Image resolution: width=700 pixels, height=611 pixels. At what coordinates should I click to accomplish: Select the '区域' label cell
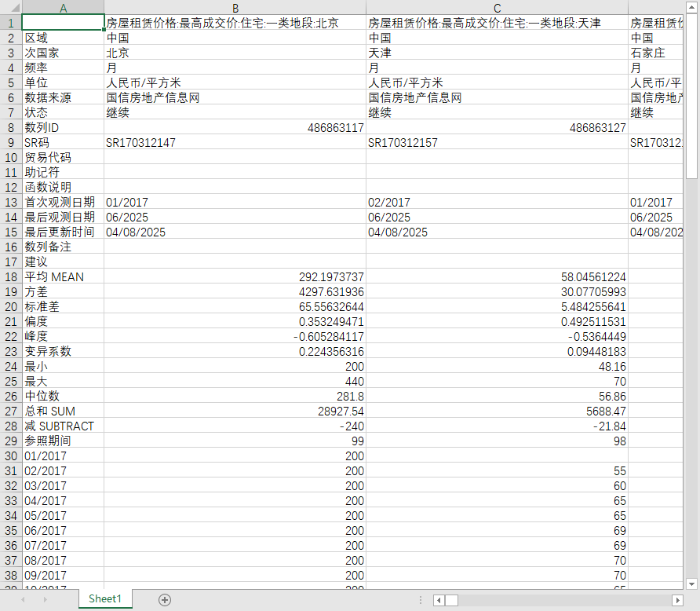click(x=63, y=38)
